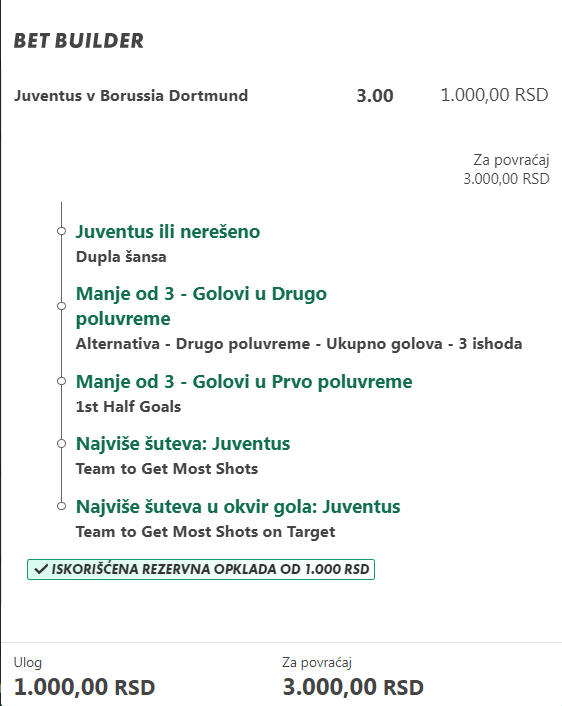The image size is (562, 706).
Task: Click the Juventus ili nerešeno selection
Action: [168, 231]
